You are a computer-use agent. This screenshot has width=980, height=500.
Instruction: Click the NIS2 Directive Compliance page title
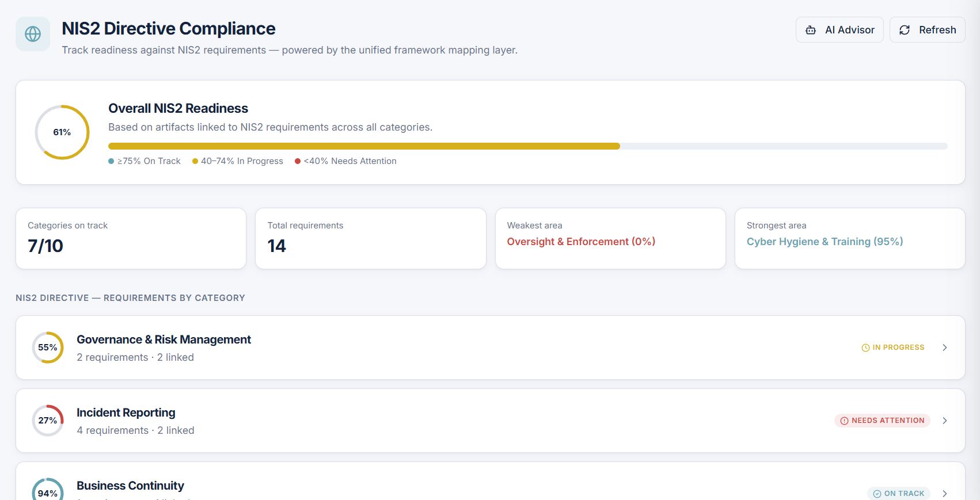click(169, 29)
